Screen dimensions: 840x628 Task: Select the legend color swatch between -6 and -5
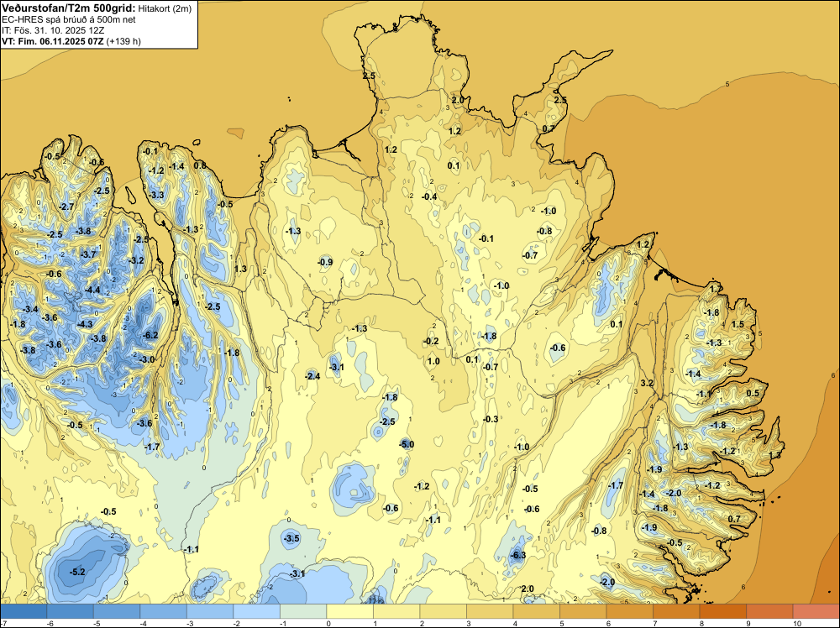tap(71, 611)
